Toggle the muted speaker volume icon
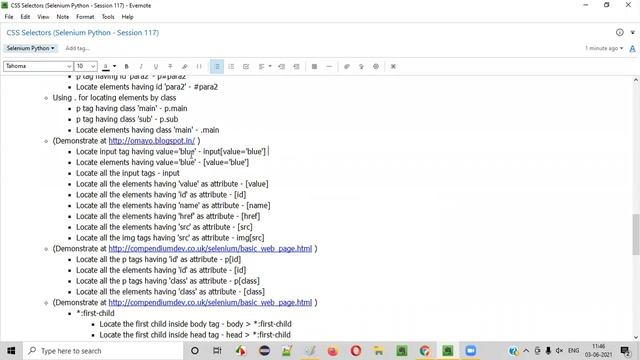 coord(560,351)
